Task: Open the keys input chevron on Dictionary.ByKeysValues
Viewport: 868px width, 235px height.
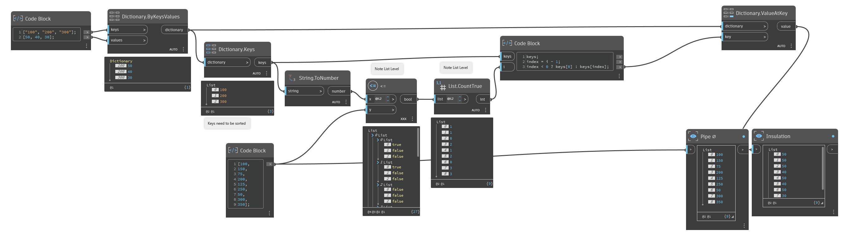Action: [x=144, y=30]
